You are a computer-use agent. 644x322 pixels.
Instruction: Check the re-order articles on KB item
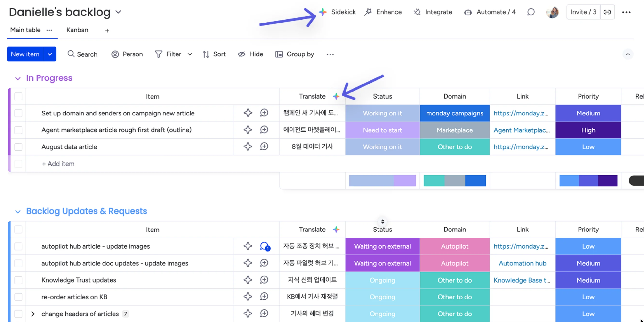pyautogui.click(x=18, y=297)
